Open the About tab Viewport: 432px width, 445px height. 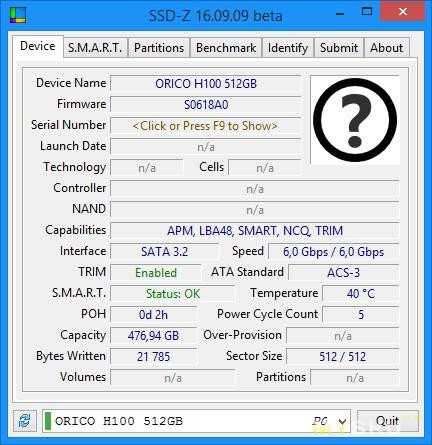pos(386,48)
